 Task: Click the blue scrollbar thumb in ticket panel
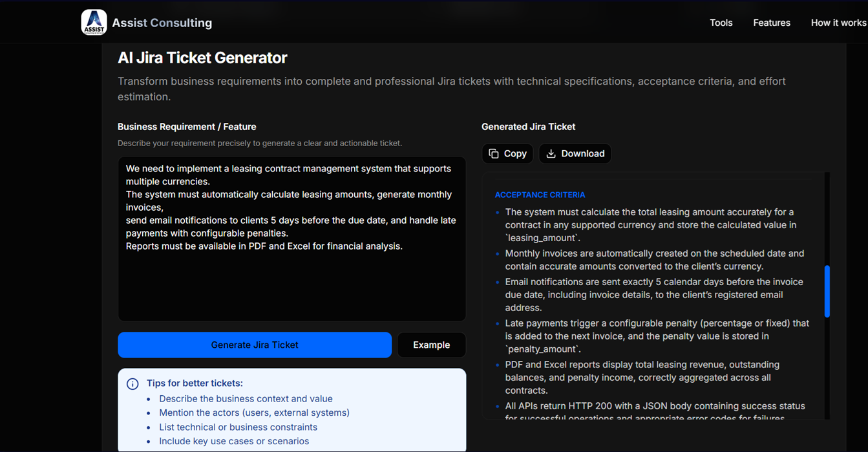(x=827, y=291)
